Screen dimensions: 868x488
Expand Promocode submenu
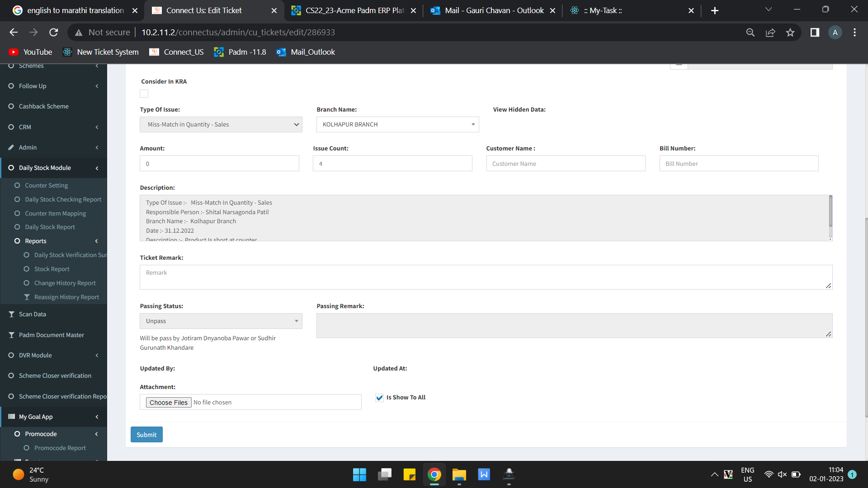[x=53, y=434]
